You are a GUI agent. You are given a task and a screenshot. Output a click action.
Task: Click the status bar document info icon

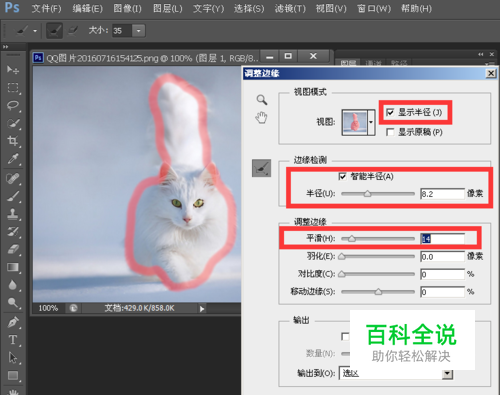coord(73,308)
